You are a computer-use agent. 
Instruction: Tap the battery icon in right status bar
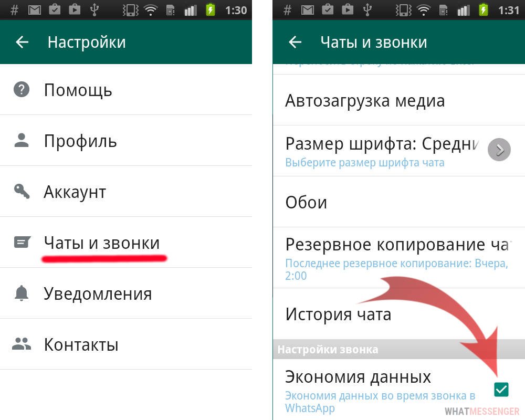coord(483,10)
